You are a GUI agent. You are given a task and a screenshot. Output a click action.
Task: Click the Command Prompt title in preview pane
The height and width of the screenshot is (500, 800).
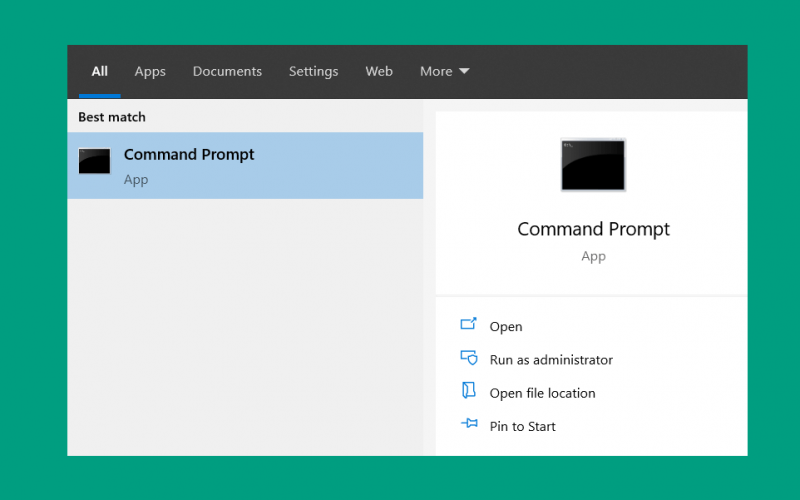(x=593, y=229)
